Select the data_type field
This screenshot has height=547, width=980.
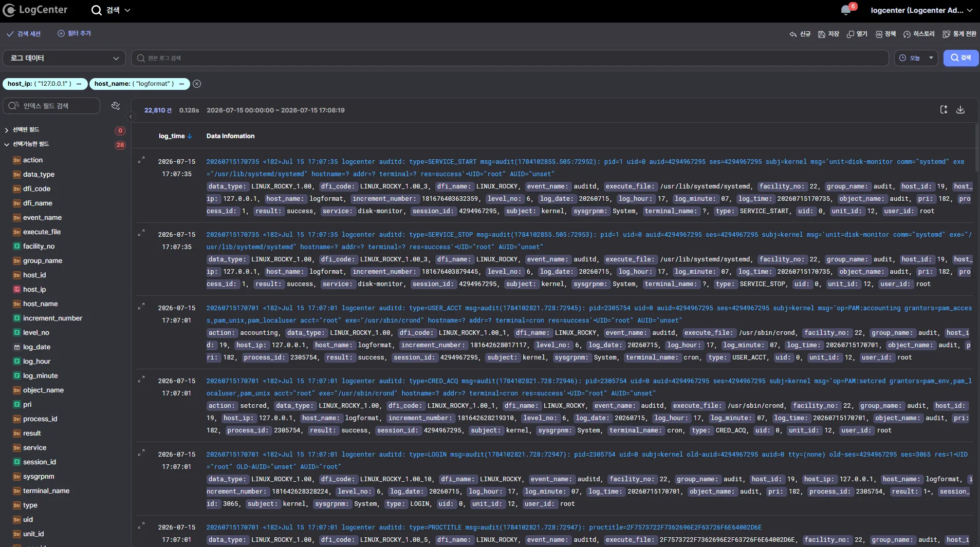(39, 175)
